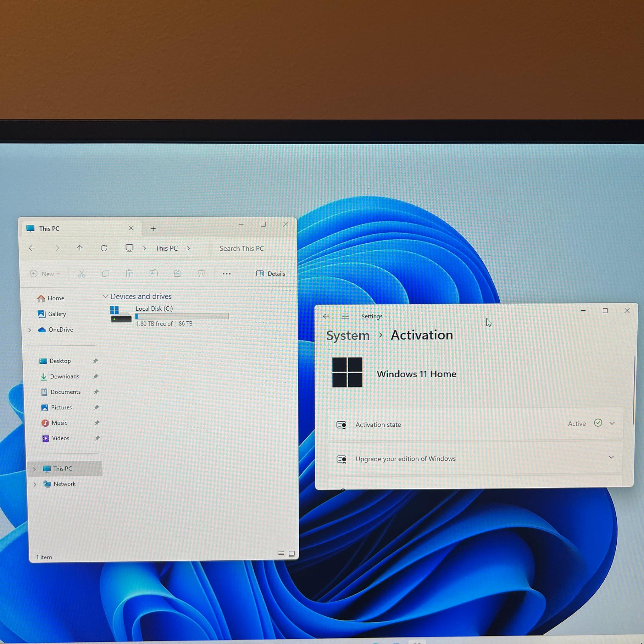Expand the chevron after This PC breadcrumb

[x=189, y=248]
